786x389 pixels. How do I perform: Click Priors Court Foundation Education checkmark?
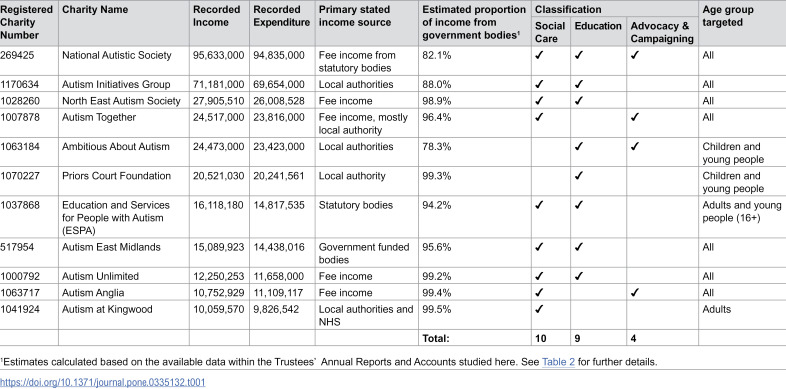(578, 176)
